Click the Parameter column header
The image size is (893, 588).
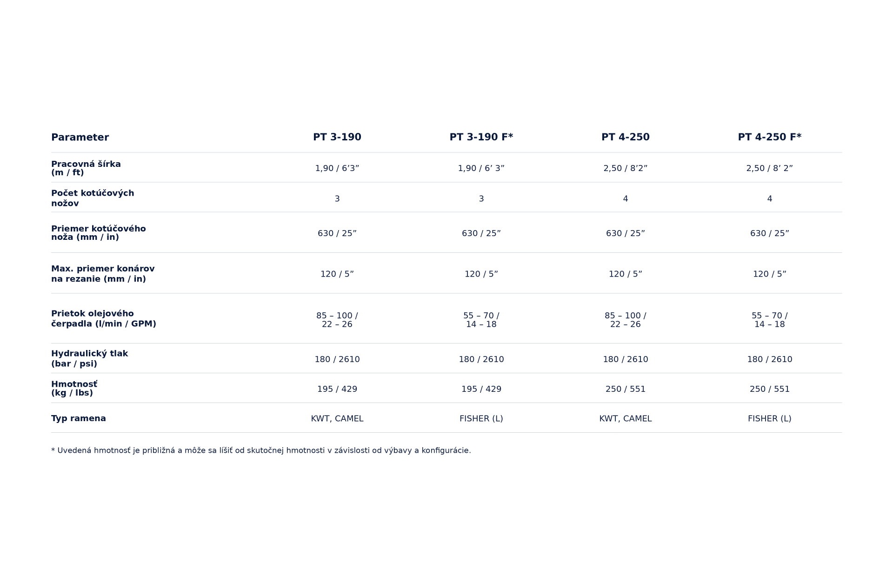coord(80,137)
